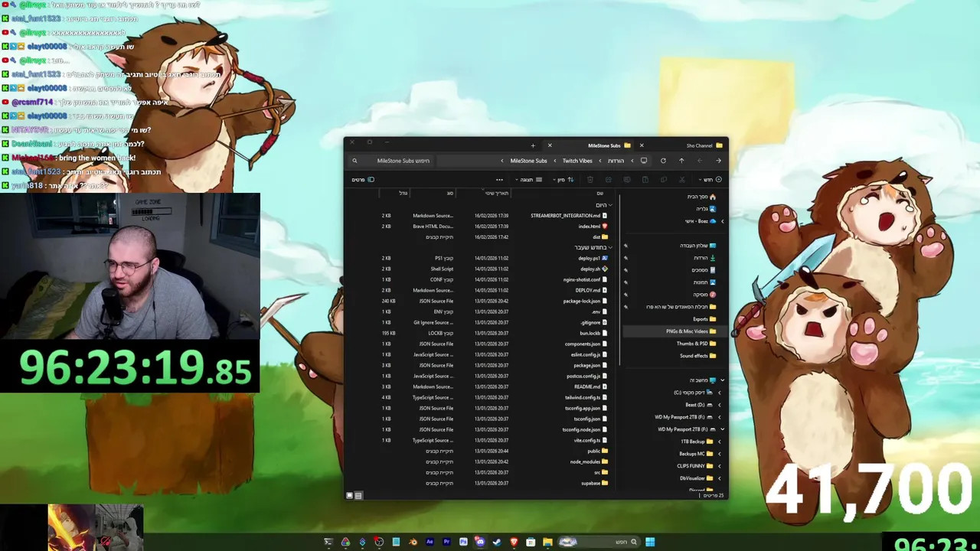The image size is (980, 551).
Task: Click the delete trash icon in Explorer toolbar
Action: [x=590, y=180]
